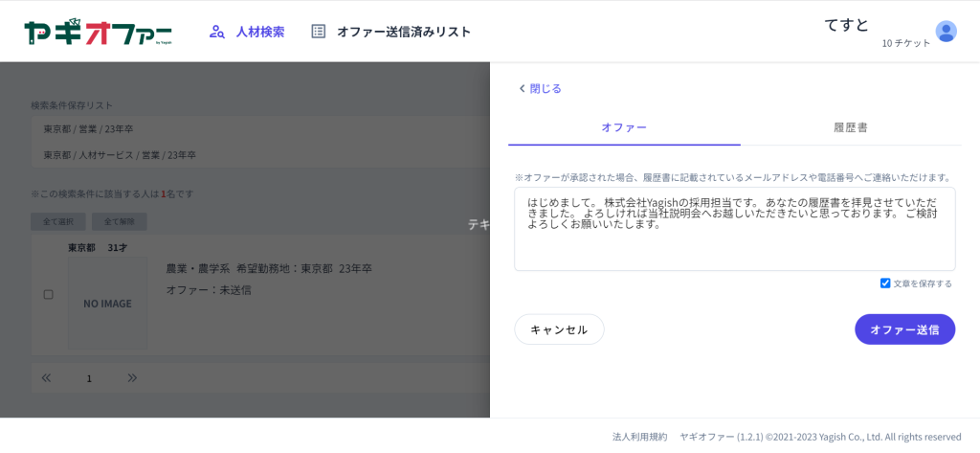980x453 pixels.
Task: Click the 閉じる link to close panel
Action: (x=546, y=88)
